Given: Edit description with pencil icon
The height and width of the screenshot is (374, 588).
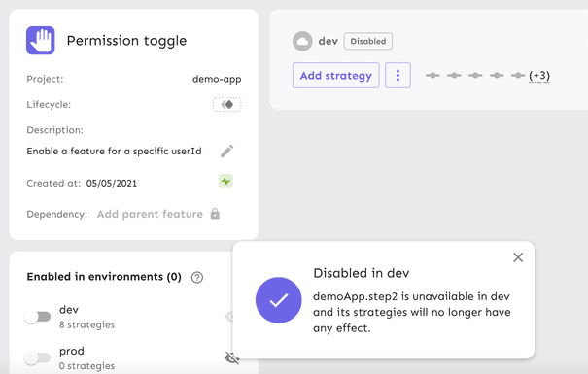Looking at the screenshot, I should tap(226, 152).
